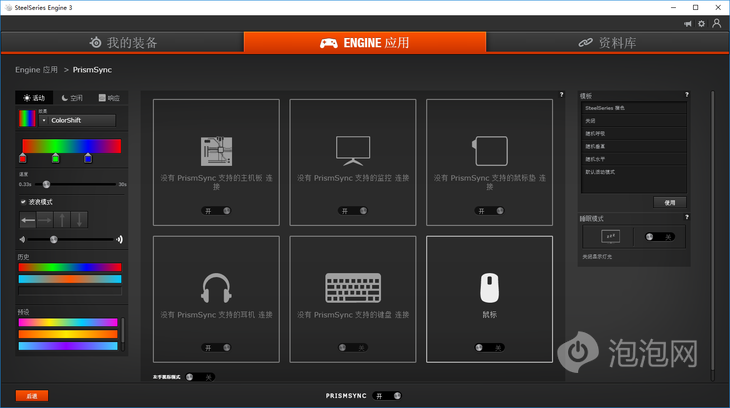Open the ColorShift effect dropdown

(77, 120)
